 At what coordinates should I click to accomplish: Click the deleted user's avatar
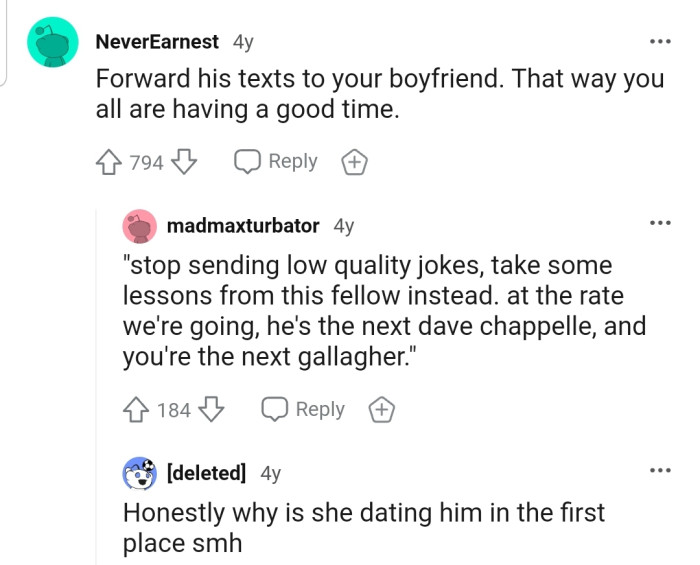pyautogui.click(x=140, y=474)
